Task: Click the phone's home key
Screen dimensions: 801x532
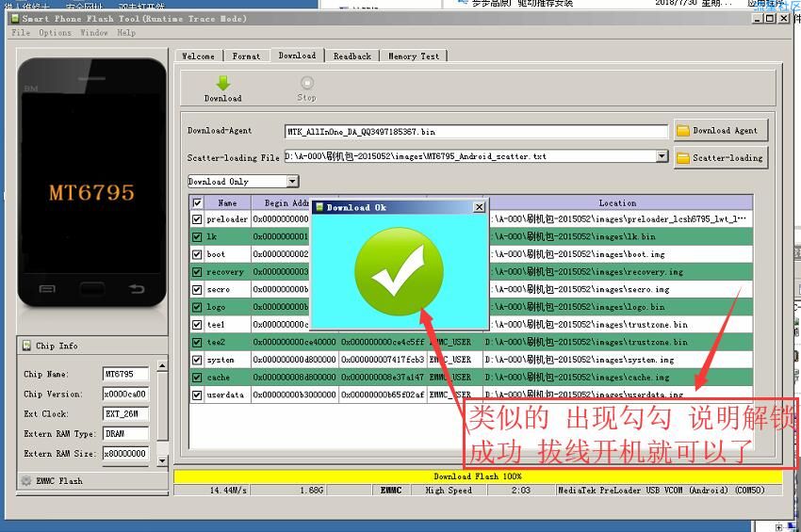Action: (92, 289)
